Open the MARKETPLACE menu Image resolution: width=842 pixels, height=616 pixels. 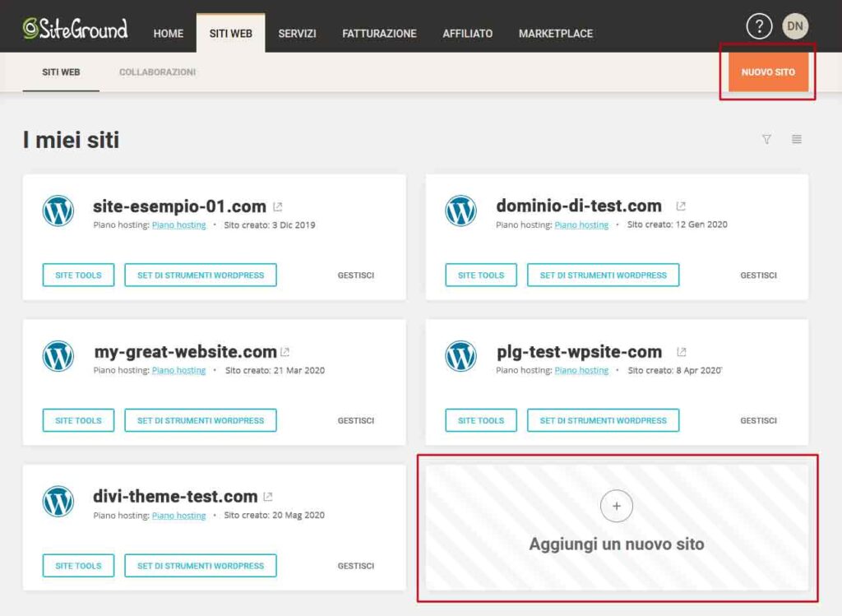coord(556,33)
